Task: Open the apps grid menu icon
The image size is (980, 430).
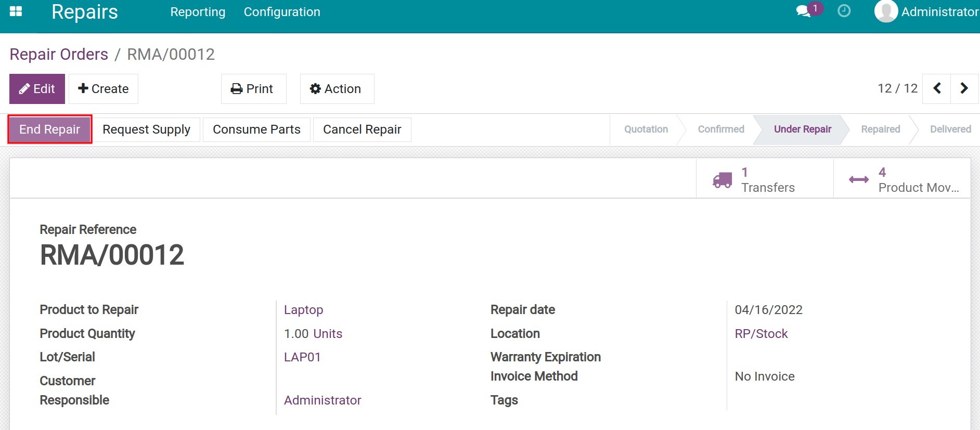Action: tap(16, 11)
